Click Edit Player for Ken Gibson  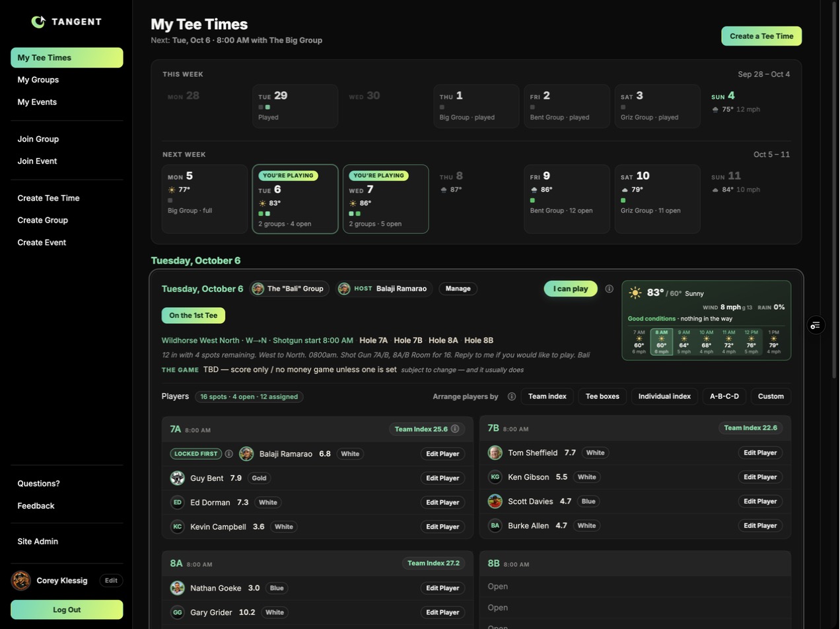[760, 477]
